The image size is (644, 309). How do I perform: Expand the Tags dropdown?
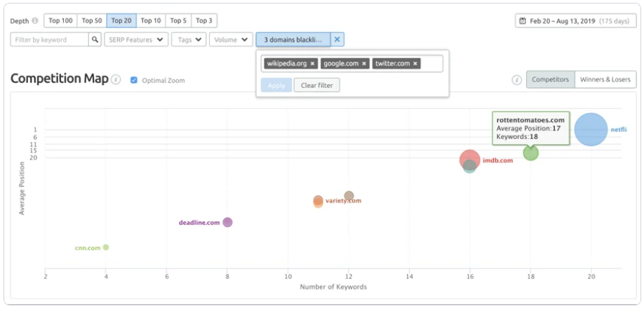point(188,40)
